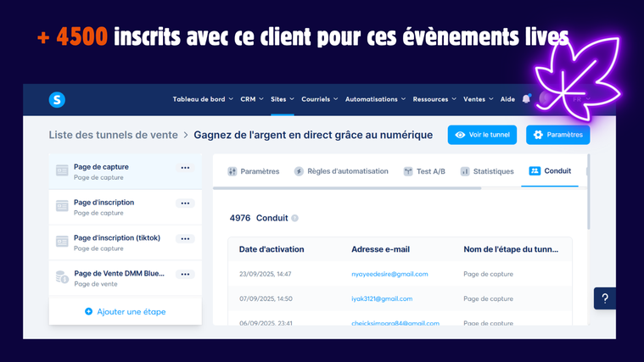Open options for Page d'inscription step

point(185,203)
